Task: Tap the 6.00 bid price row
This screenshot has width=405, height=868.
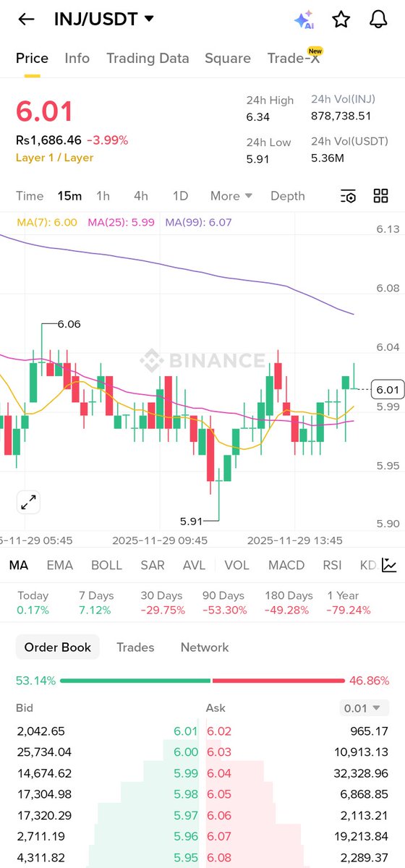Action: coord(107,752)
